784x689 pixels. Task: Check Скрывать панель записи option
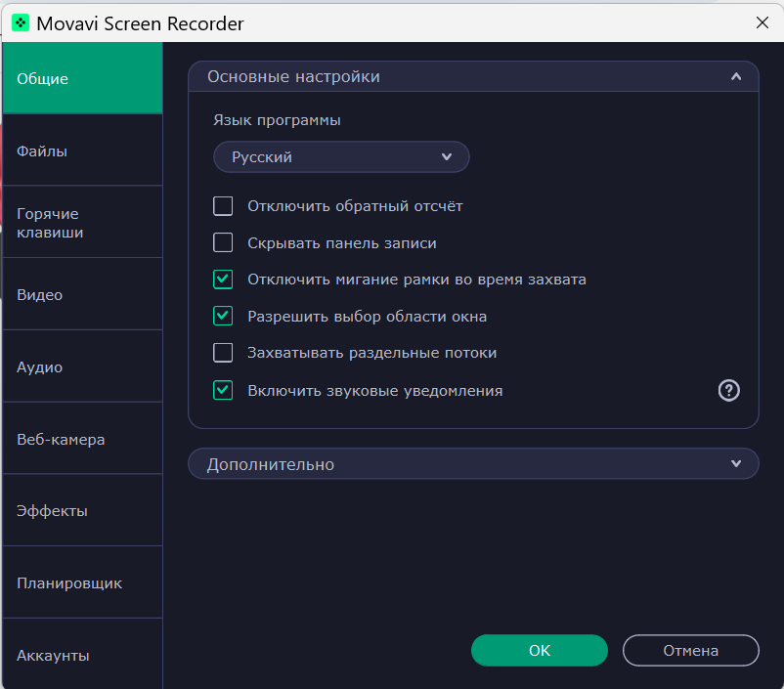pyautogui.click(x=223, y=242)
